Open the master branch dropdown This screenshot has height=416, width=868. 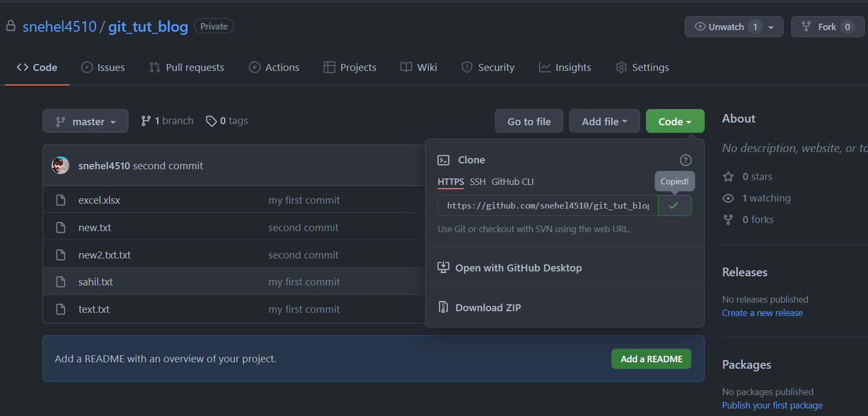(x=85, y=121)
